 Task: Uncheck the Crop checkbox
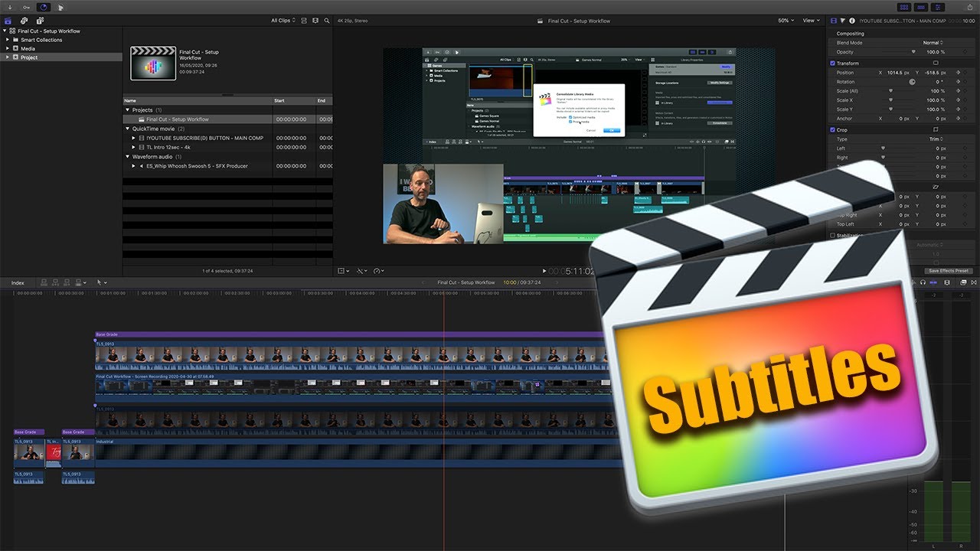(x=833, y=130)
